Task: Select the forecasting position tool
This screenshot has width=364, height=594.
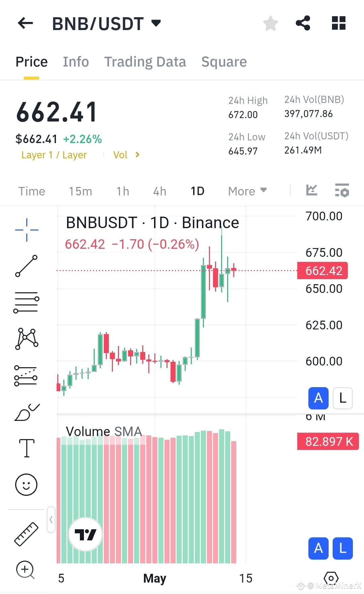Action: pos(26,375)
